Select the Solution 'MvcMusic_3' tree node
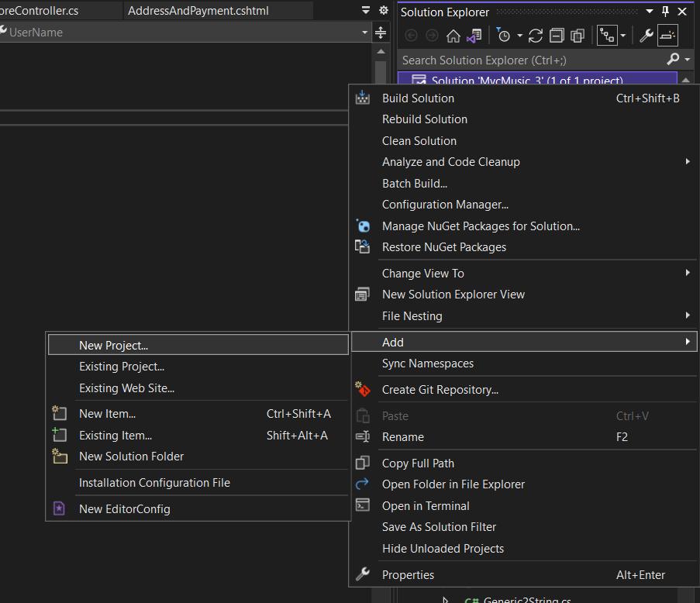The image size is (700, 603). (527, 81)
